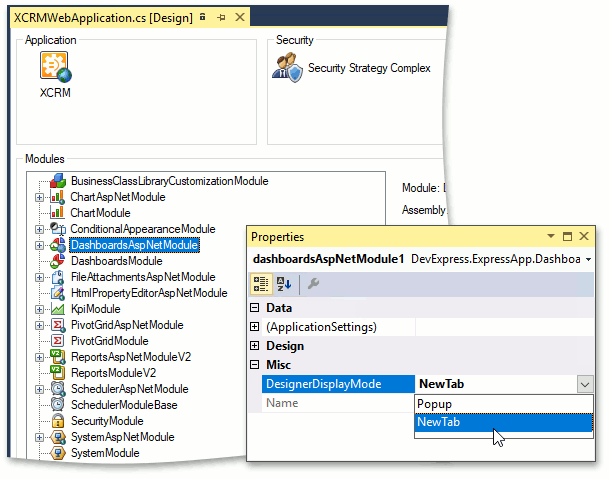Select DashboardsModule in the tree

[x=117, y=261]
